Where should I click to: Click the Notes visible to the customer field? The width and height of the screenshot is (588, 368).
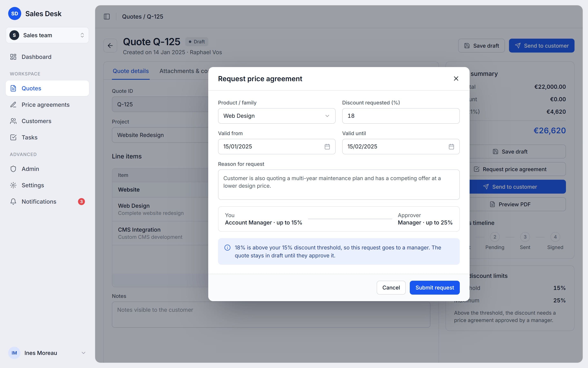pos(271,315)
